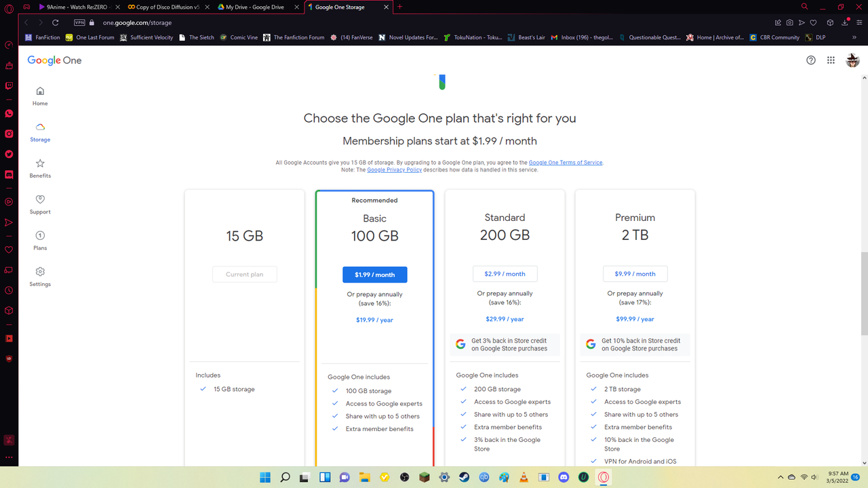Open Opera snapshot camera icon
Viewport: 868px width, 488px height.
(x=790, y=22)
